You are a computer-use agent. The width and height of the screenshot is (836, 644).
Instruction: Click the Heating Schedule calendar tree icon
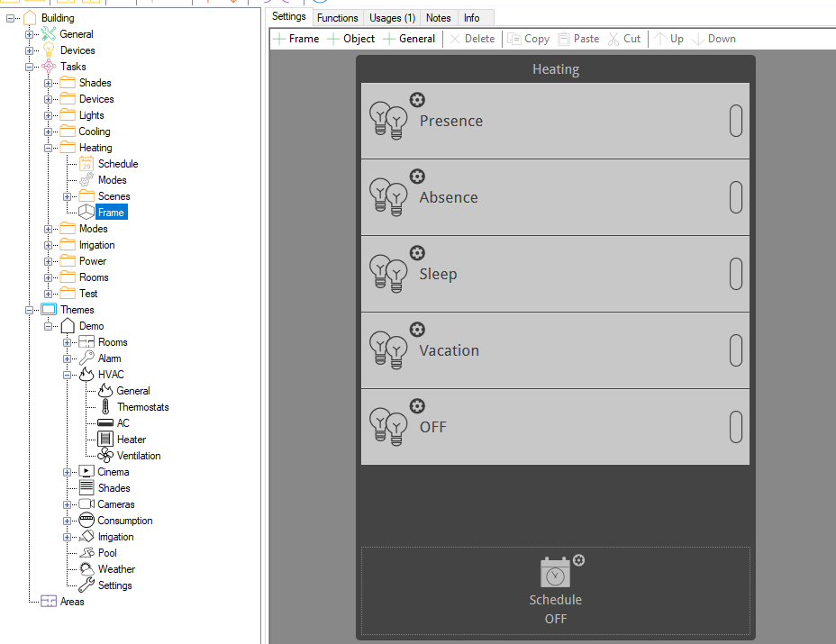pos(86,164)
